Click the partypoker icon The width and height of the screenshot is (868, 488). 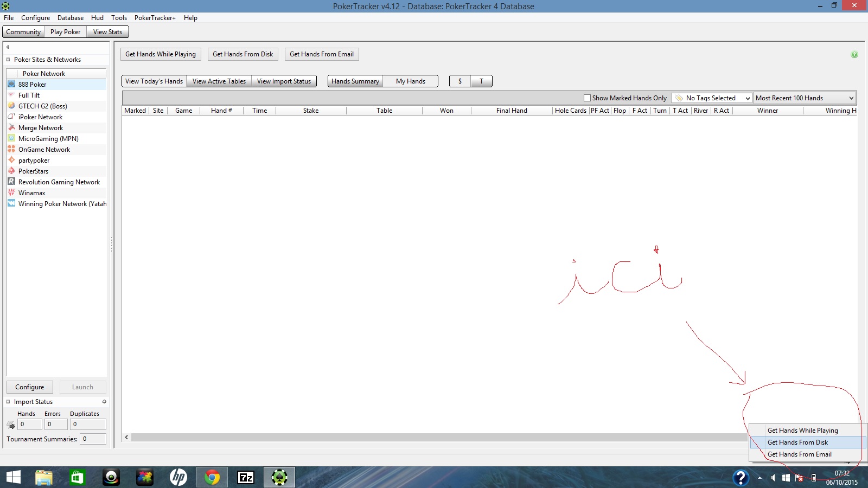(11, 160)
